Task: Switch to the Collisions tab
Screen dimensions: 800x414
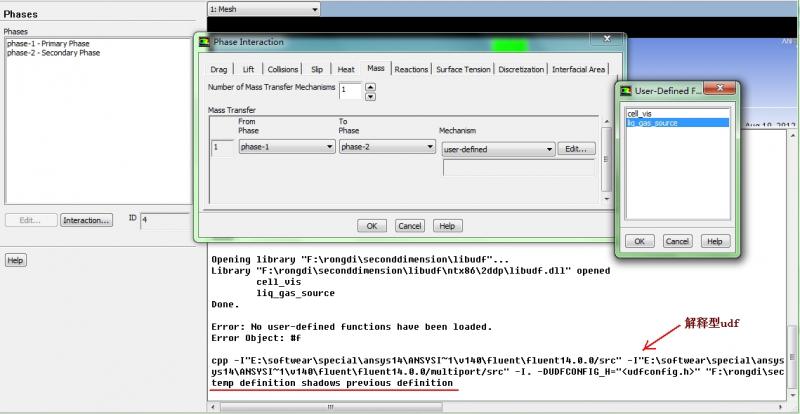Action: [x=283, y=69]
